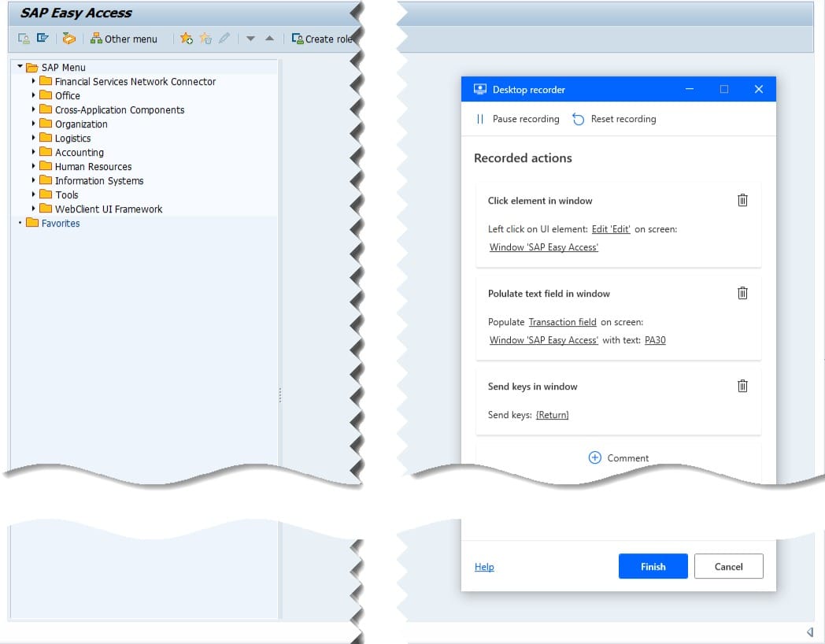The image size is (825, 644).
Task: Collapse the SAP Menu root node
Action: pyautogui.click(x=20, y=67)
